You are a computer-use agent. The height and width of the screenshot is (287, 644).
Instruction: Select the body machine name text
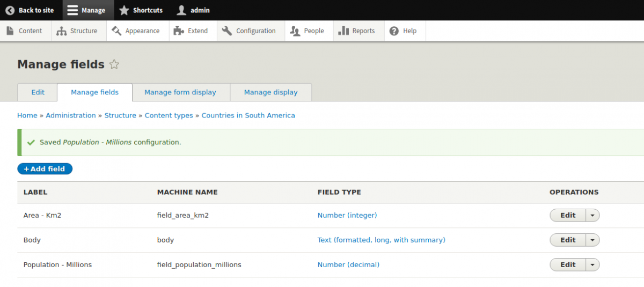pyautogui.click(x=165, y=240)
